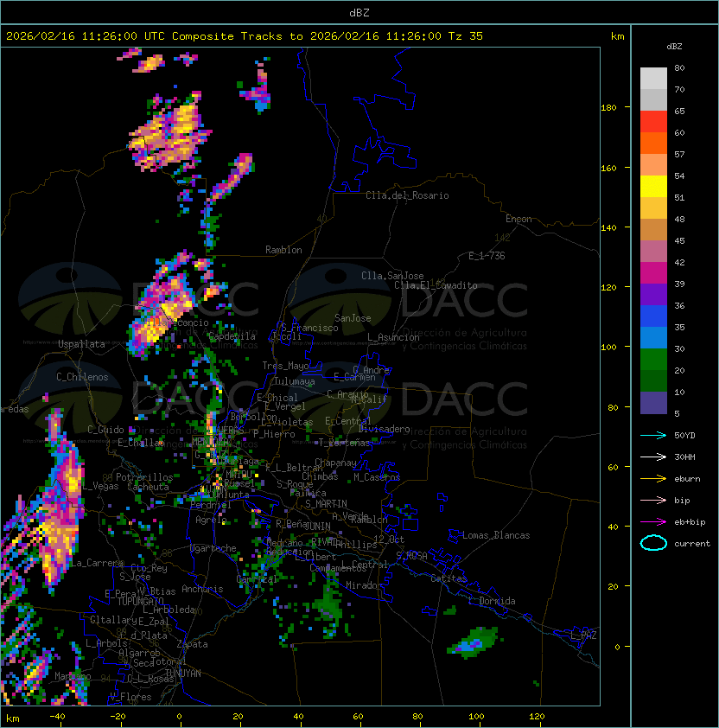Click the TUNUYAN map label

click(x=183, y=674)
